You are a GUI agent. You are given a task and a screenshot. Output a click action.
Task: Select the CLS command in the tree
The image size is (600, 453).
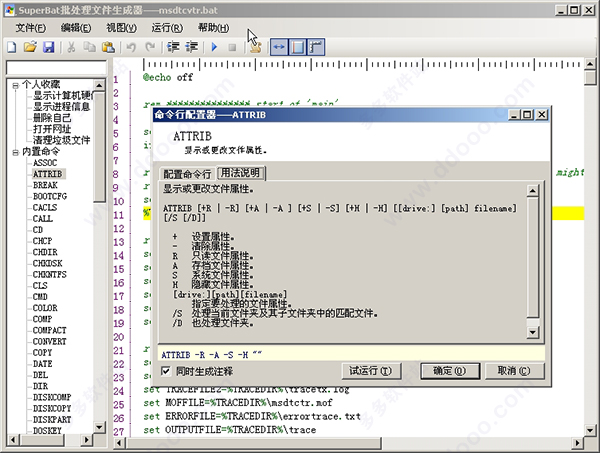pyautogui.click(x=40, y=285)
